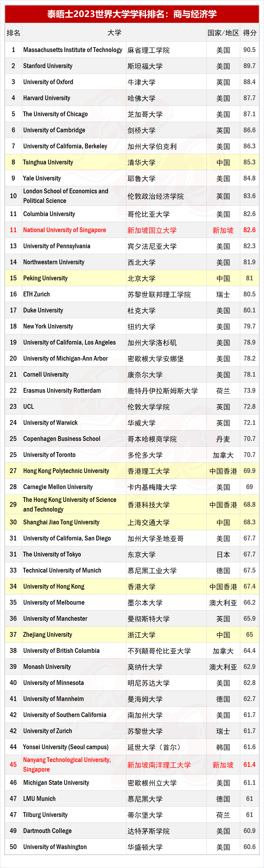Click ETH Zurich name
264x868 pixels.
(x=36, y=294)
